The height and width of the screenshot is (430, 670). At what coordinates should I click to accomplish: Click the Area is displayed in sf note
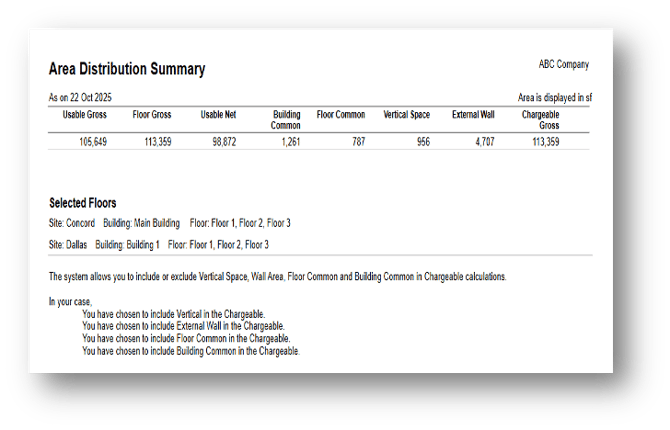pos(555,98)
